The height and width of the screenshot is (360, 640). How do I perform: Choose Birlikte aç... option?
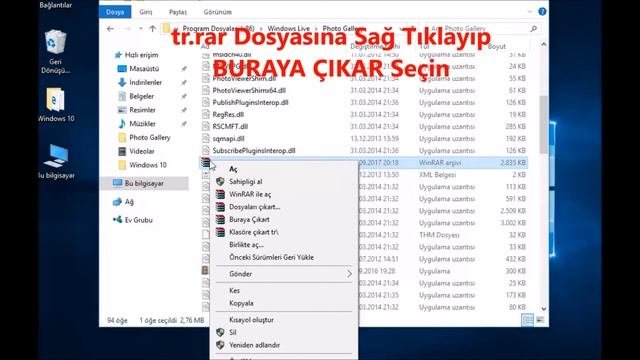(x=246, y=245)
